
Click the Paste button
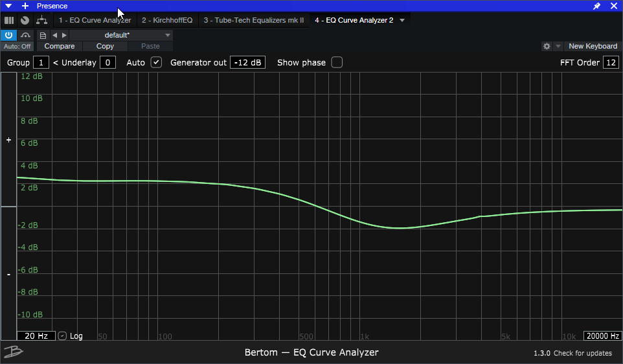(151, 47)
